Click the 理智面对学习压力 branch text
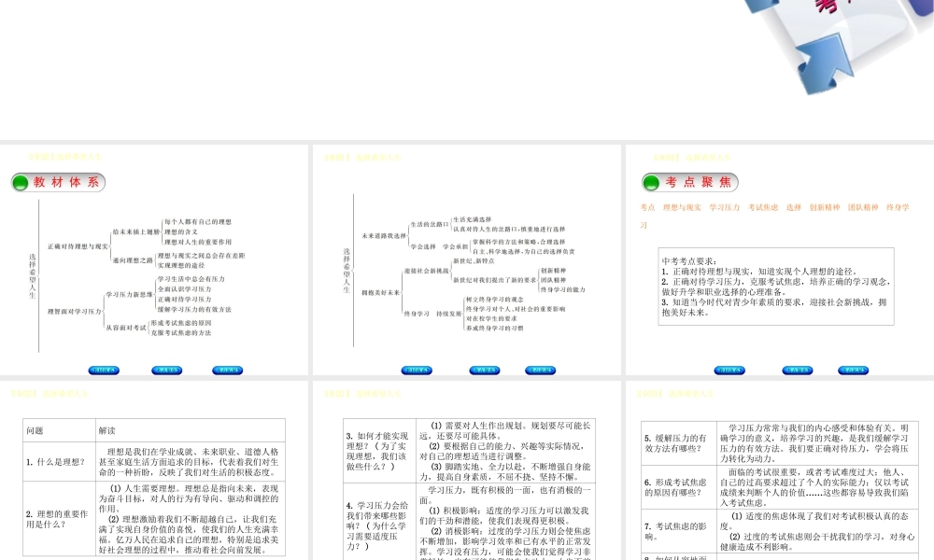Viewport: 934px width, 560px height. 75,311
